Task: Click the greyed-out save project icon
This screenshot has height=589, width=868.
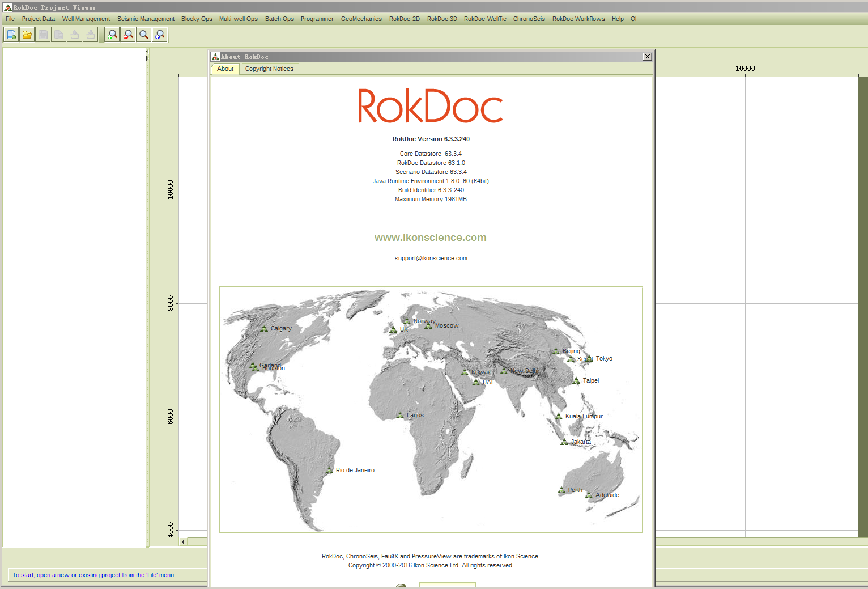Action: click(42, 35)
